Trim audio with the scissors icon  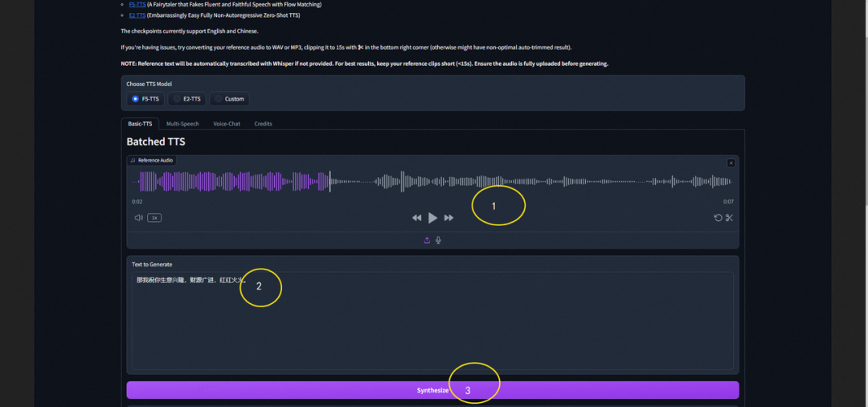(x=730, y=218)
